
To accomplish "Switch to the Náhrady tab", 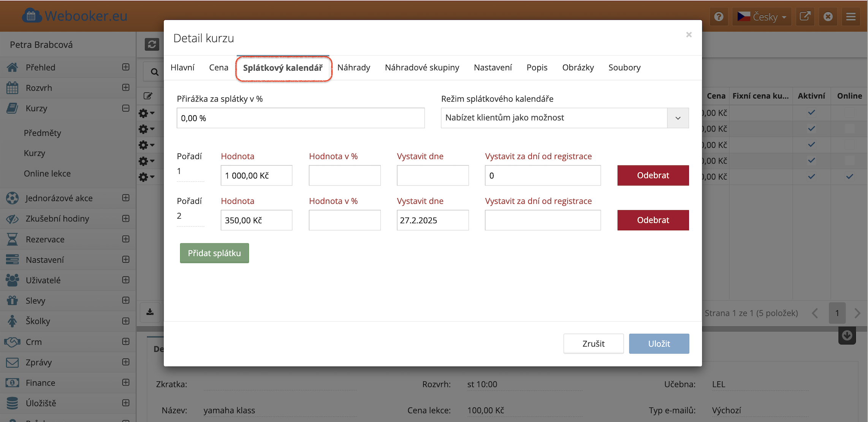I will [353, 68].
